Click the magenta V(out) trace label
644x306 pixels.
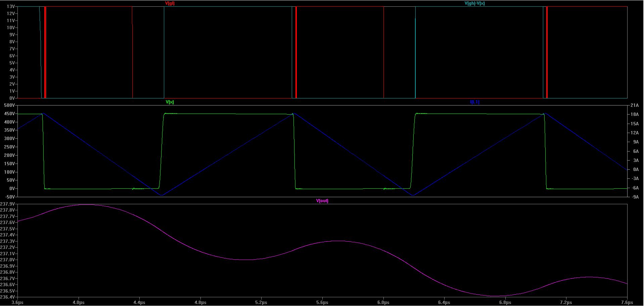coord(322,201)
